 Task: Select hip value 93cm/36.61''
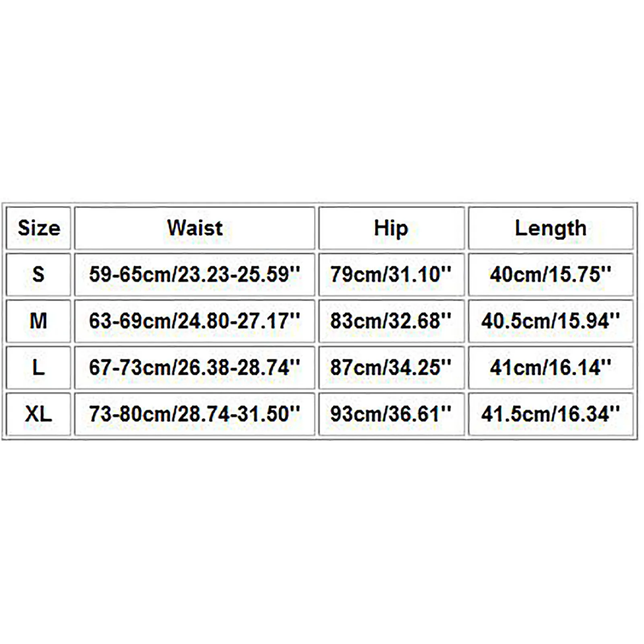[391, 414]
